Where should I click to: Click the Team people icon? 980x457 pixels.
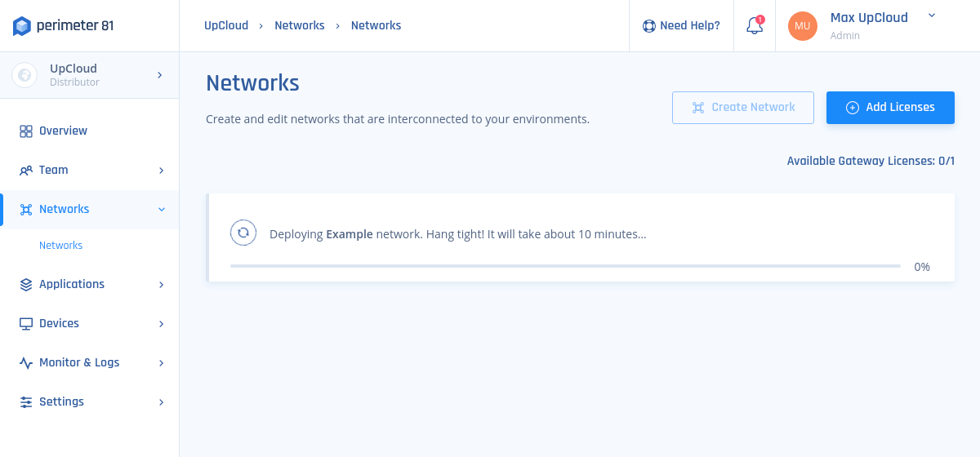point(26,170)
